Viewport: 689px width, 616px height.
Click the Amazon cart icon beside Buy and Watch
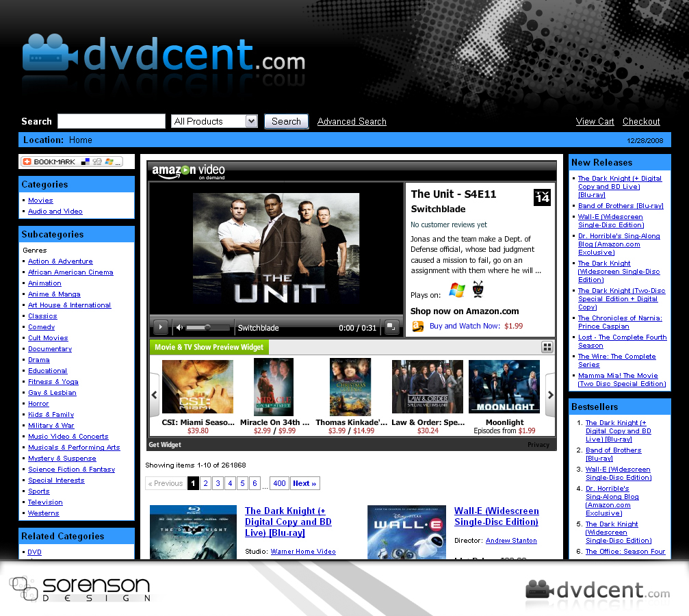tap(418, 326)
